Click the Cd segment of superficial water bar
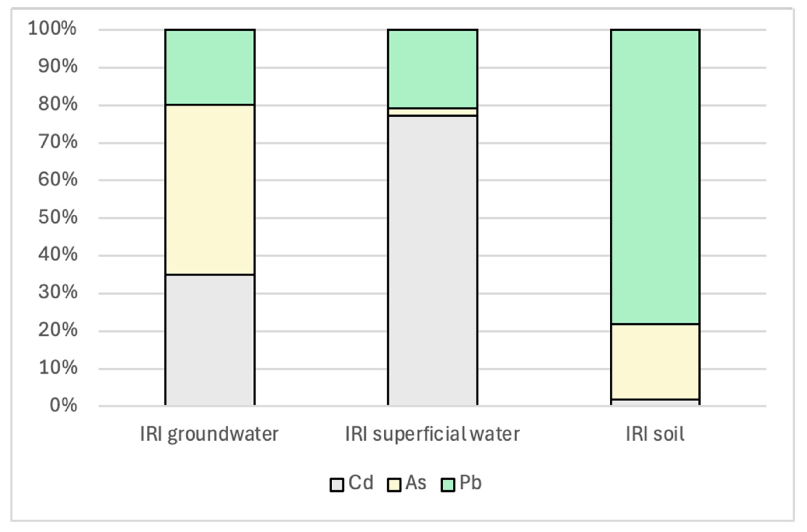This screenshot has height=532, width=807. [432, 260]
